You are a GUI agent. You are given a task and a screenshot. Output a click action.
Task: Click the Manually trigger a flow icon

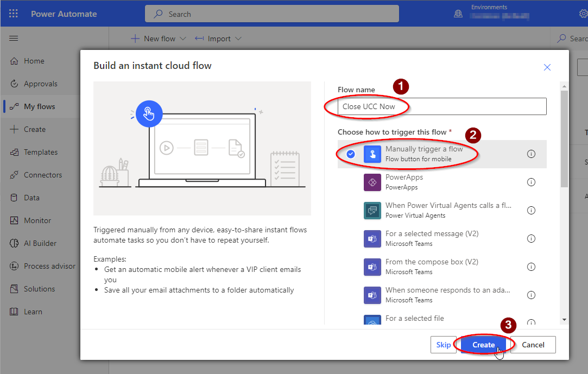tap(372, 154)
